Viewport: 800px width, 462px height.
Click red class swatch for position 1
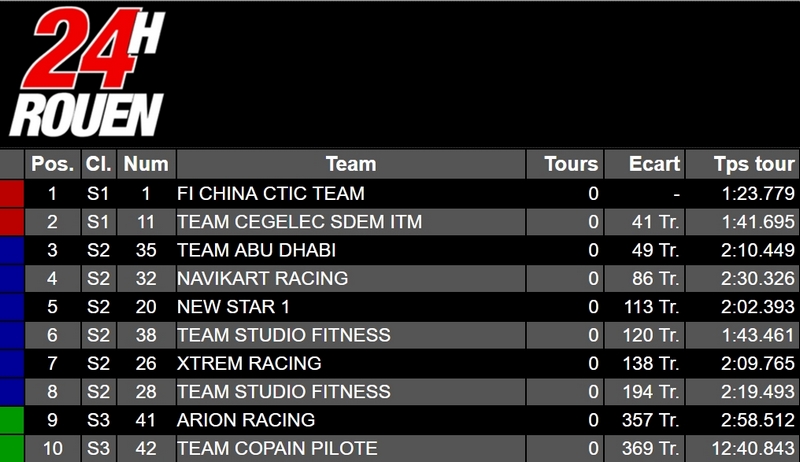point(12,194)
